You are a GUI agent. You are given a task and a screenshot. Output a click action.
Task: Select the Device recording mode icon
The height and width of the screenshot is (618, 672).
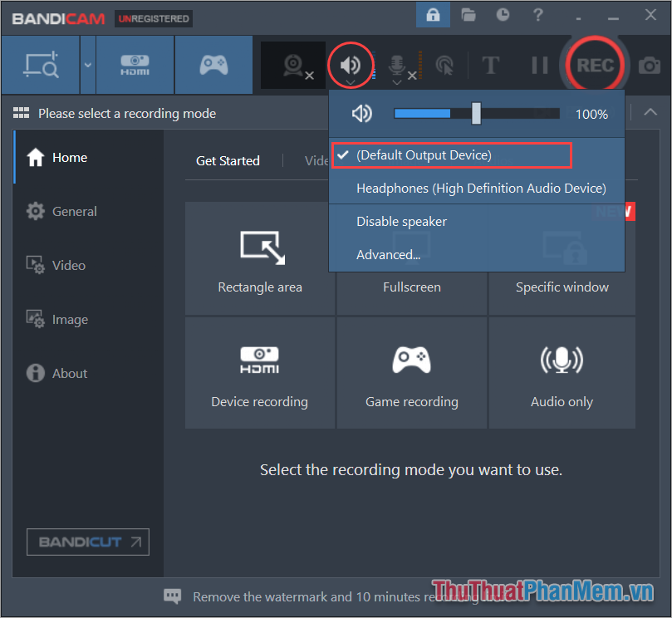pos(259,360)
